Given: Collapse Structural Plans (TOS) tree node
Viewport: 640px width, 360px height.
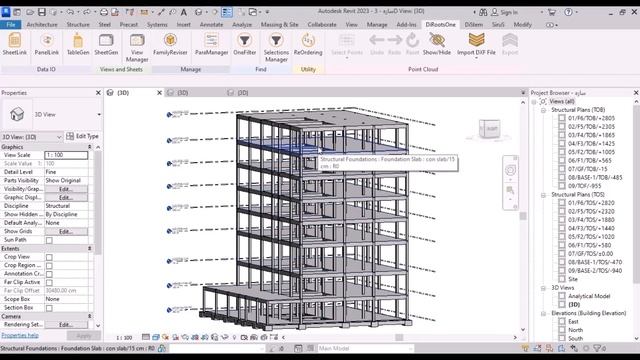Looking at the screenshot, I should point(543,195).
